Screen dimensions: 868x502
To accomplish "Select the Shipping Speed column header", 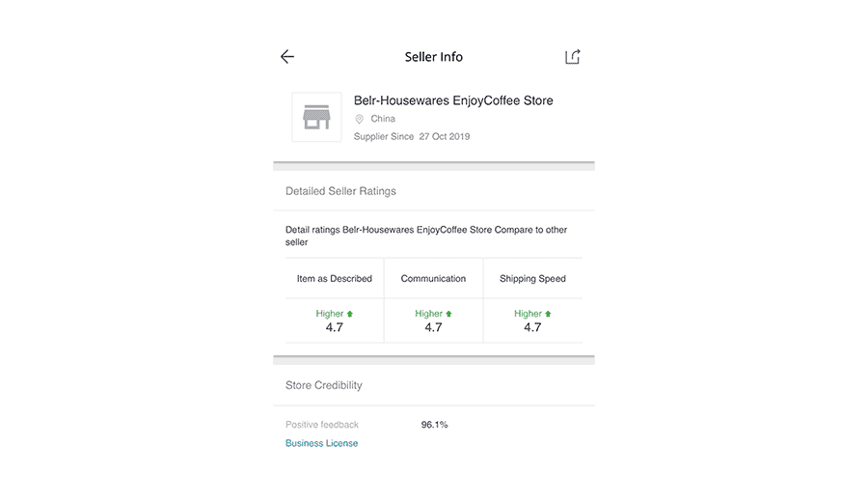I will coord(532,279).
